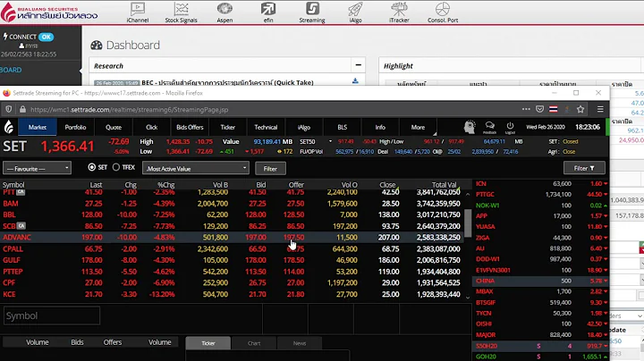Download the BEC research report
The width and height of the screenshot is (644, 361).
[355, 81]
